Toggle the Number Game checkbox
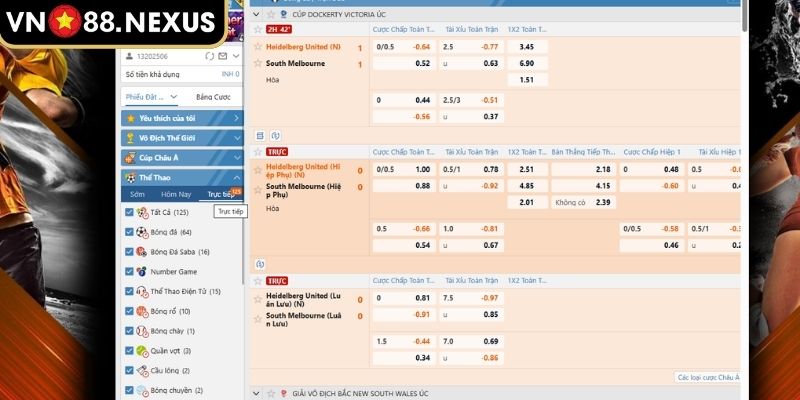Image resolution: width=800 pixels, height=400 pixels. point(129,271)
